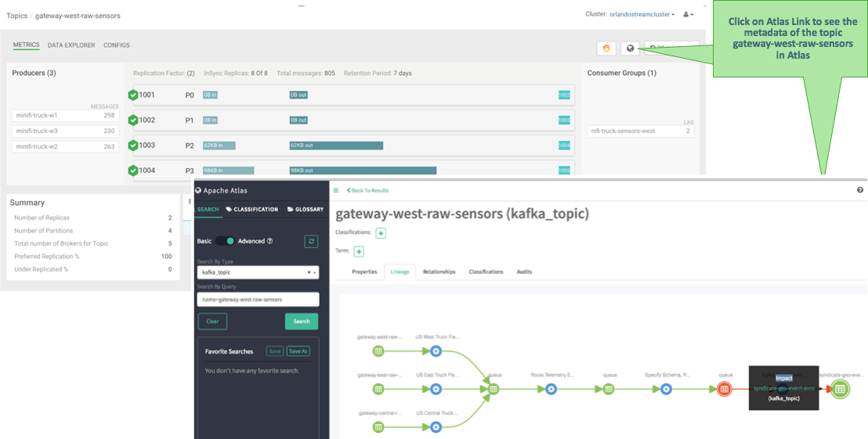Open the Classifications tab
Image resolution: width=868 pixels, height=439 pixels.
point(486,272)
